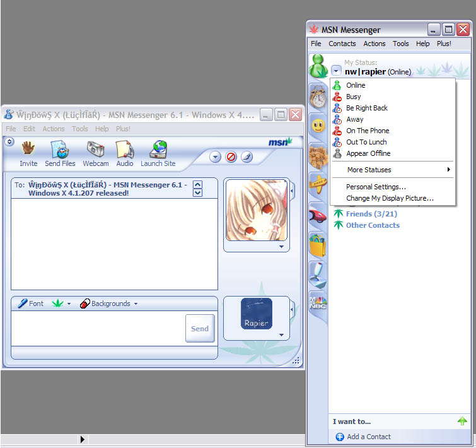
Task: Open the Backgrounds chooser
Action: (x=105, y=304)
